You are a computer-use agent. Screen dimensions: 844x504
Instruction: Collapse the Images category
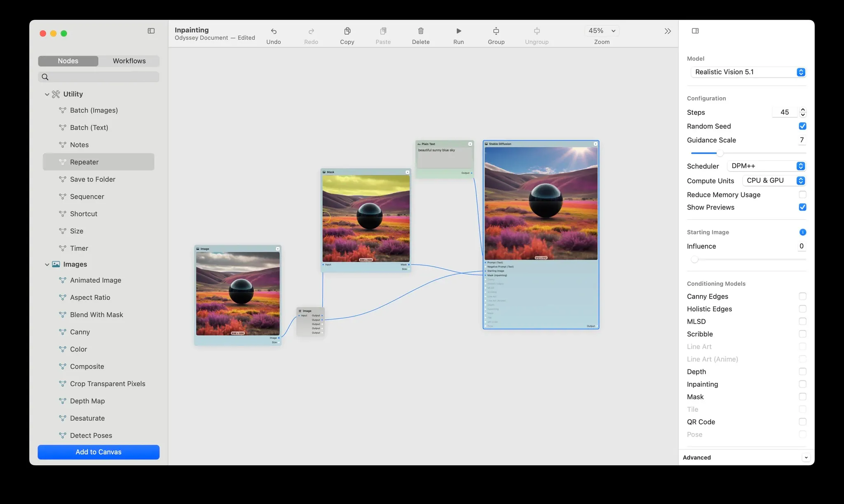tap(47, 264)
